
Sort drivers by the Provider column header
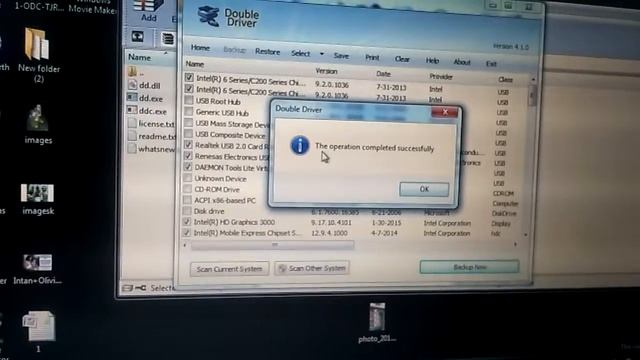(x=441, y=77)
